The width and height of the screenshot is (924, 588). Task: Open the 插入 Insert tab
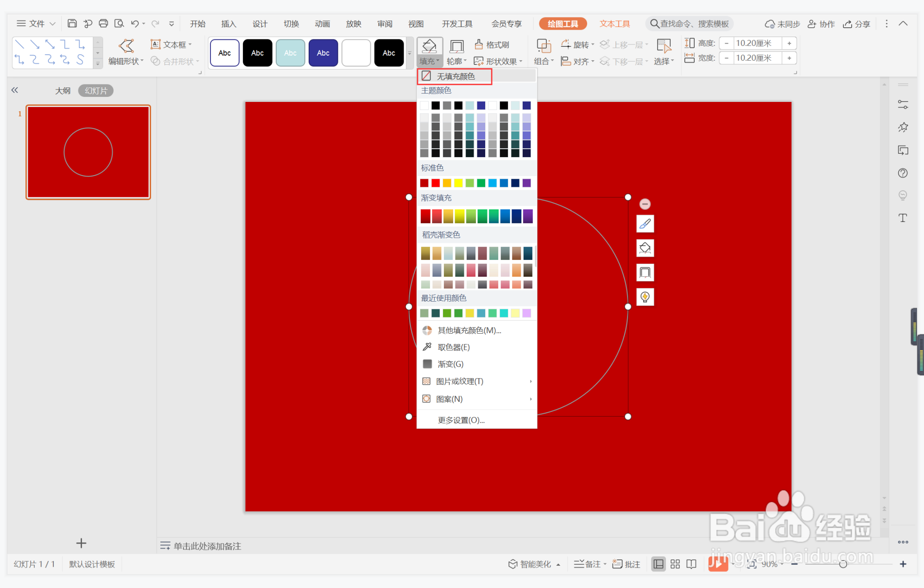click(x=228, y=24)
